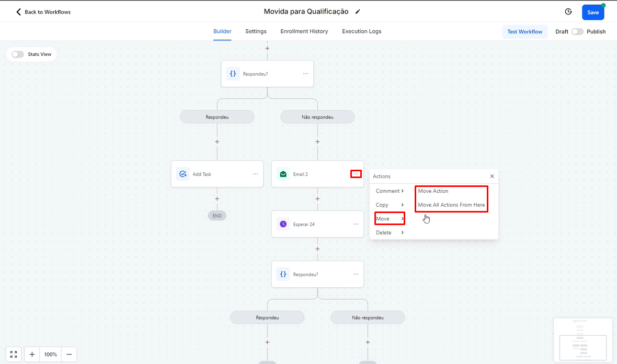Viewport: 617px width, 364px height.
Task: Expand the Copy submenu
Action: tap(390, 205)
